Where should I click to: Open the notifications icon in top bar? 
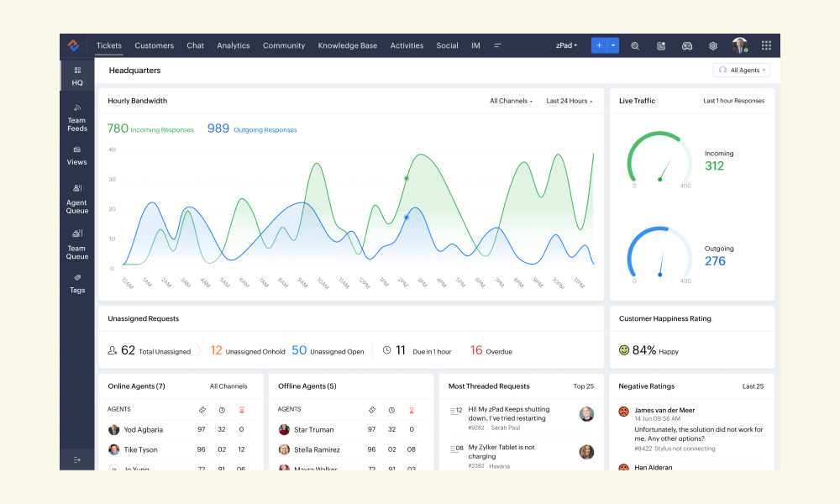(661, 46)
